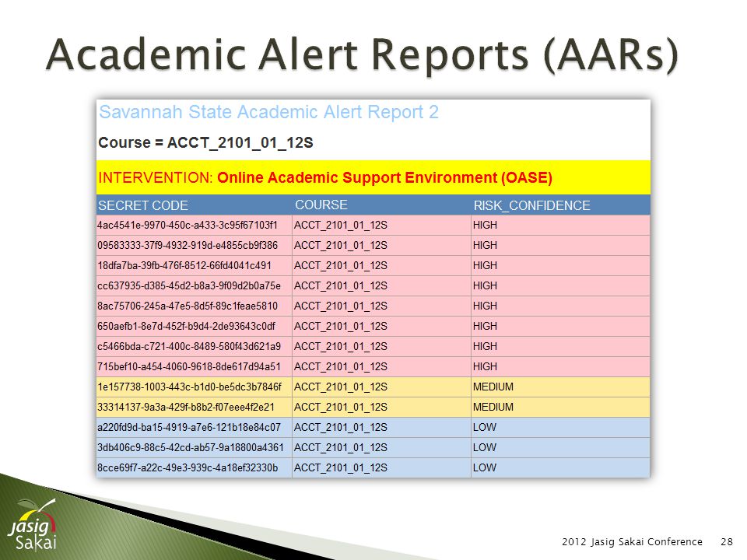The width and height of the screenshot is (747, 560).
Task: Select secret code 18dfa7ba-39fb-476f-8512-66fd4041c491
Action: [x=184, y=265]
